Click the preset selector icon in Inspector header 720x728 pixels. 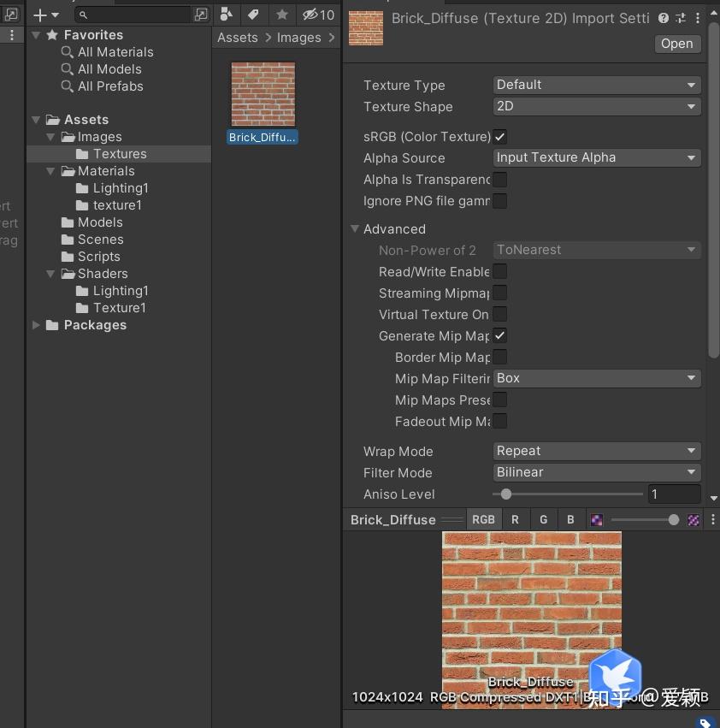coord(681,18)
